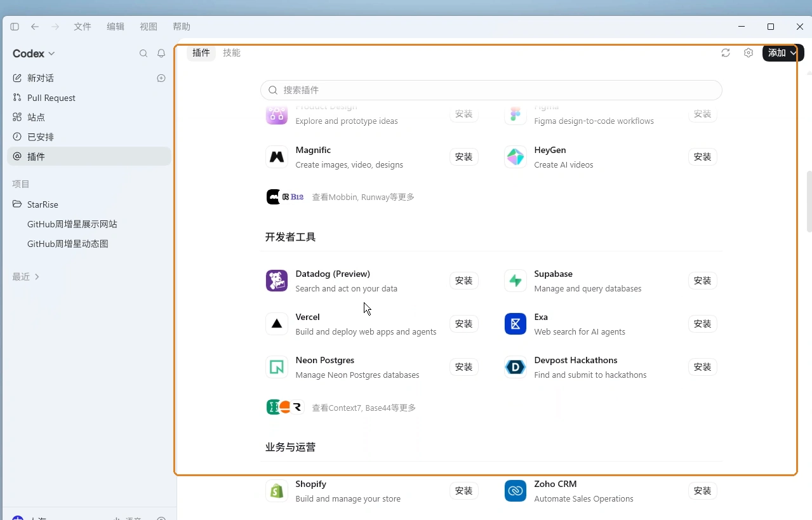Install the Shopify plugin
This screenshot has width=812, height=520.
point(464,491)
